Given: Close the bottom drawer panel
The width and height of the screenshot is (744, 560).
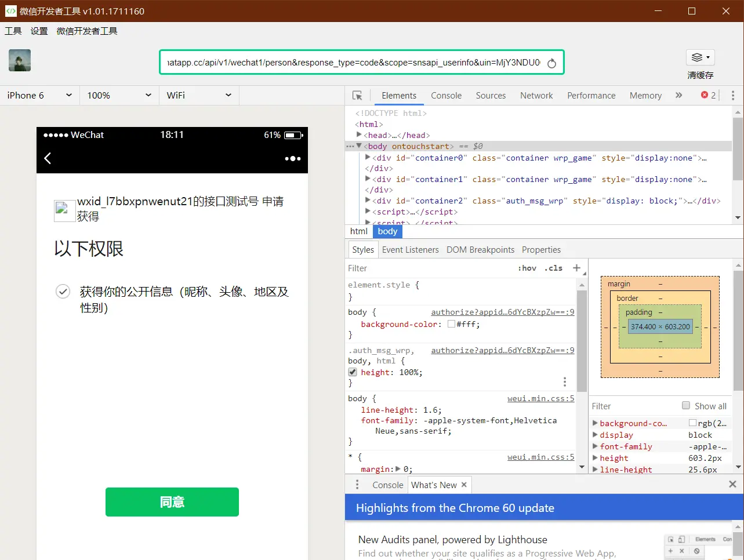Looking at the screenshot, I should coord(732,484).
